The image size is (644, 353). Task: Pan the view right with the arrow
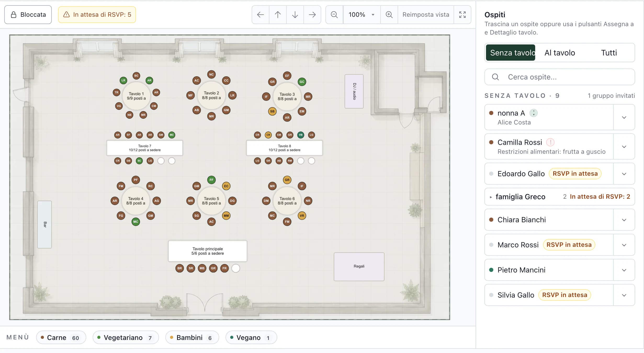[x=312, y=15]
